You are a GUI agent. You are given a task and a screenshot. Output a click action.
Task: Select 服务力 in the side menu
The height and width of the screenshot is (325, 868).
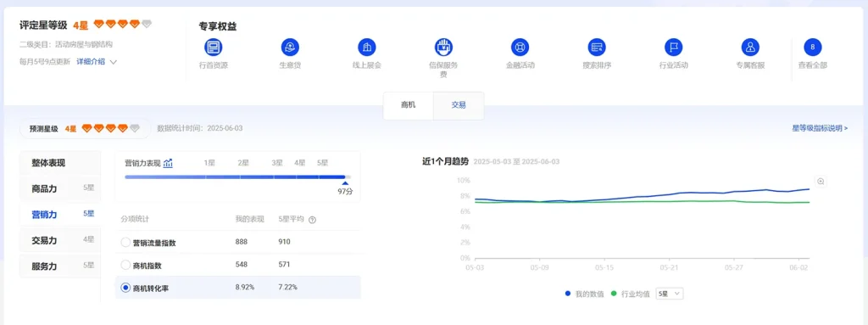coord(60,266)
